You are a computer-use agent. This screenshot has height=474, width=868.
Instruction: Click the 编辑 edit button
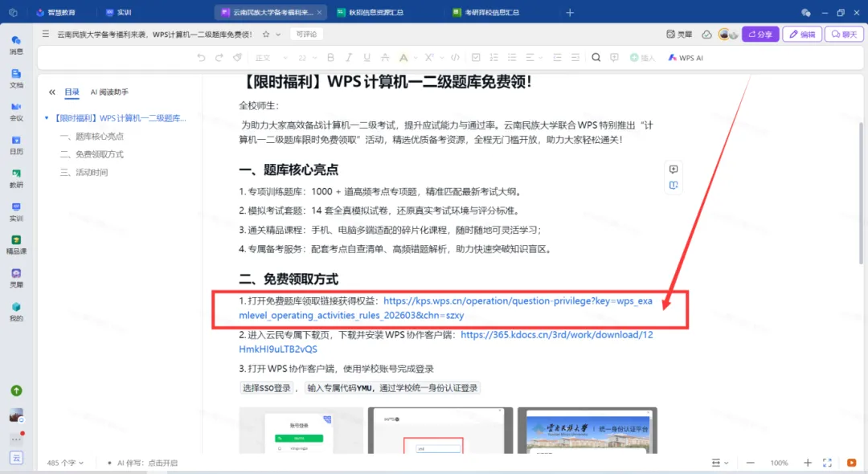pos(802,35)
